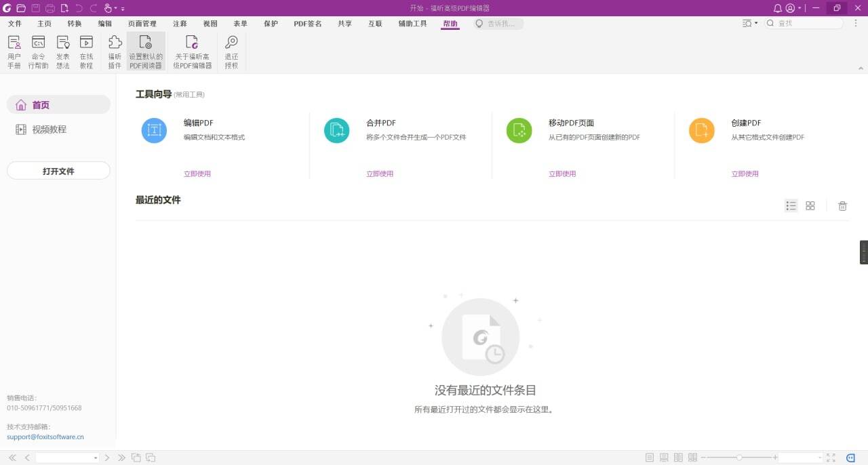The height and width of the screenshot is (465, 868).
Task: Click 立即使用 under 移动PDF页面
Action: tap(562, 174)
